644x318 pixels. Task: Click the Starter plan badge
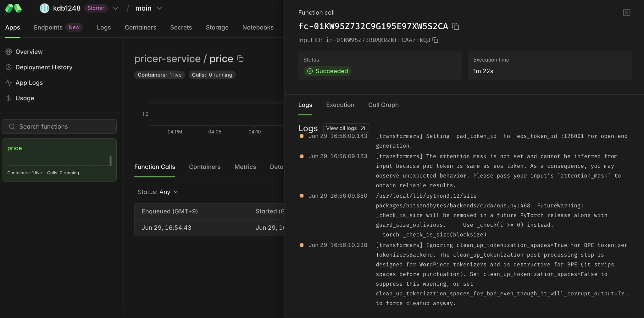(96, 8)
